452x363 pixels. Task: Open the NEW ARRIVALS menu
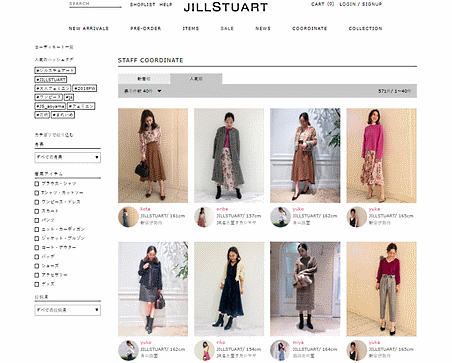[89, 28]
